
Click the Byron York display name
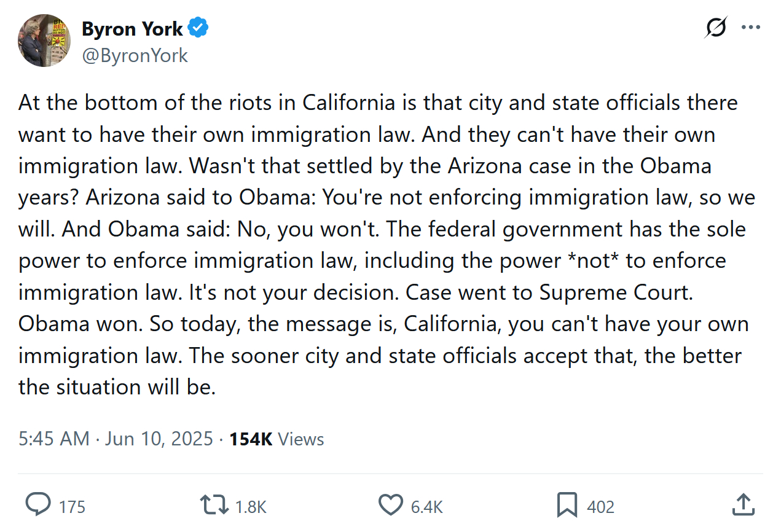coord(132,28)
